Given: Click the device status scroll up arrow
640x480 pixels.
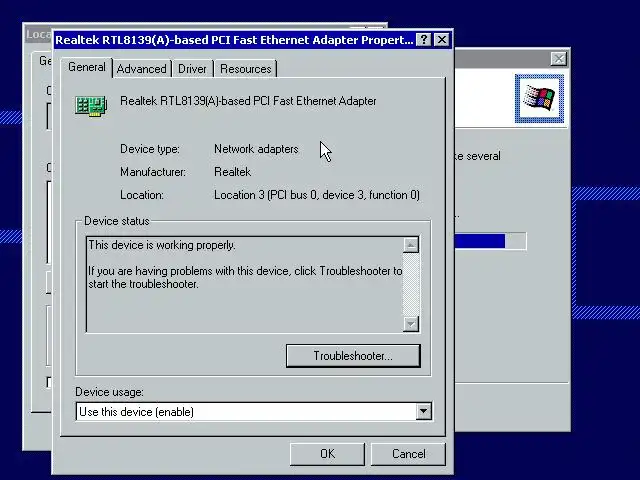Looking at the screenshot, I should coord(411,245).
